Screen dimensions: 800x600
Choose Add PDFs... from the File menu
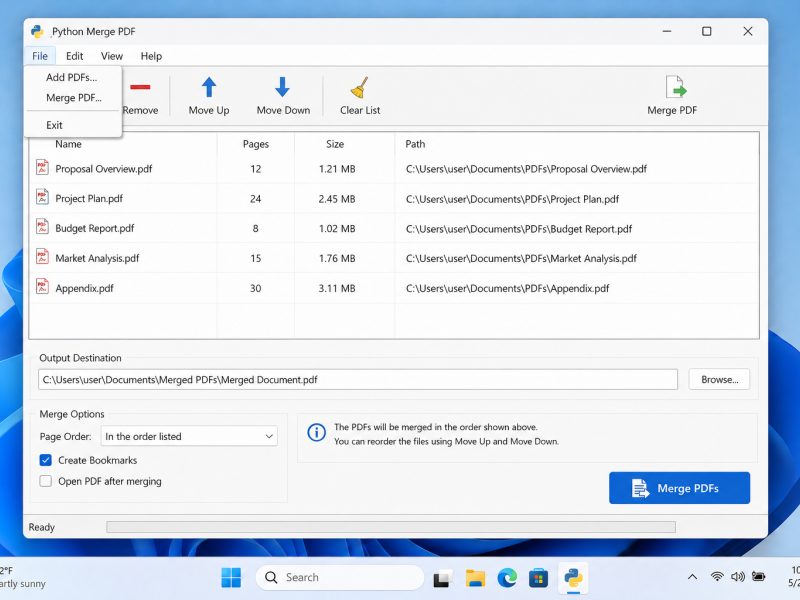[71, 78]
